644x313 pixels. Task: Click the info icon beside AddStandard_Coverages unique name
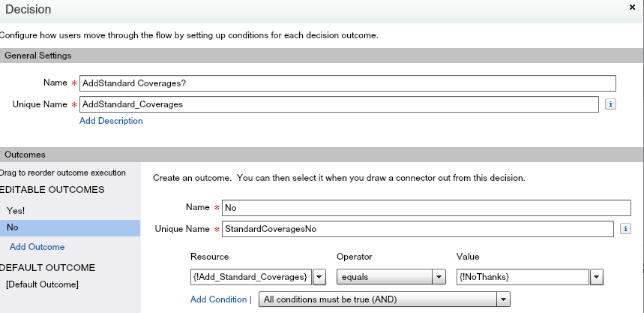coord(610,104)
